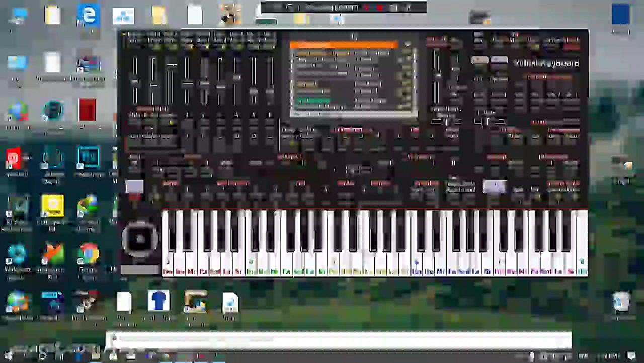Click the leftmost mixer volume fader
This screenshot has height=363, width=644.
tap(134, 80)
